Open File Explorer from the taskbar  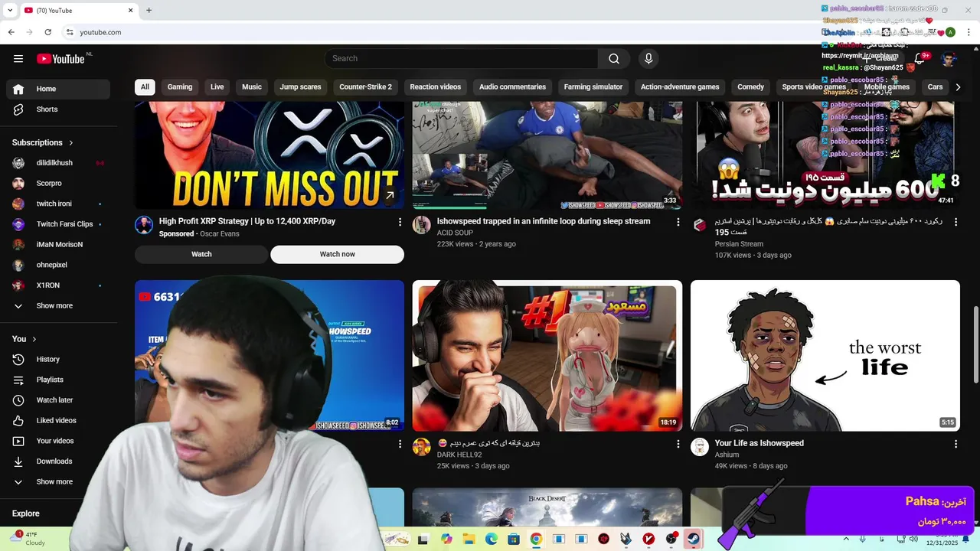pos(469,539)
